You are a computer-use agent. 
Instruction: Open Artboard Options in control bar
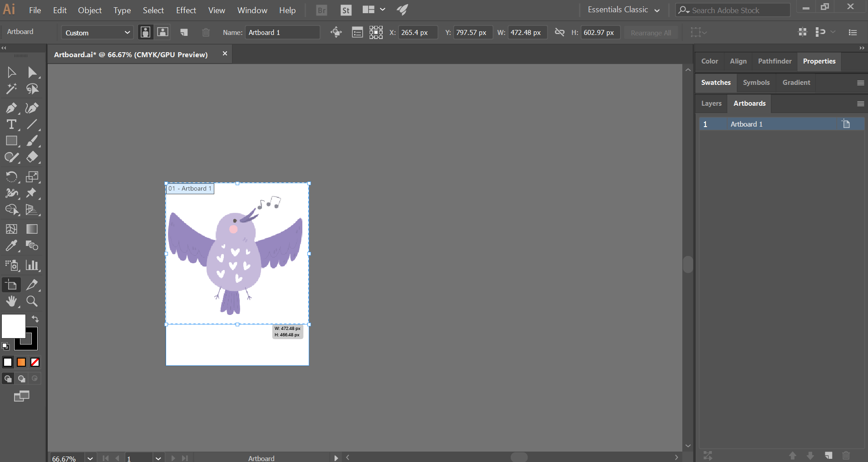click(x=357, y=33)
